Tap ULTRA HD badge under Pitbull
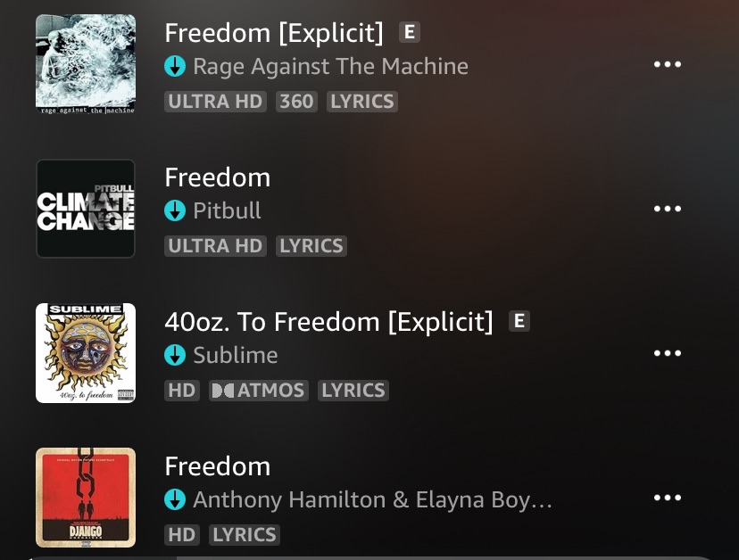 click(215, 246)
